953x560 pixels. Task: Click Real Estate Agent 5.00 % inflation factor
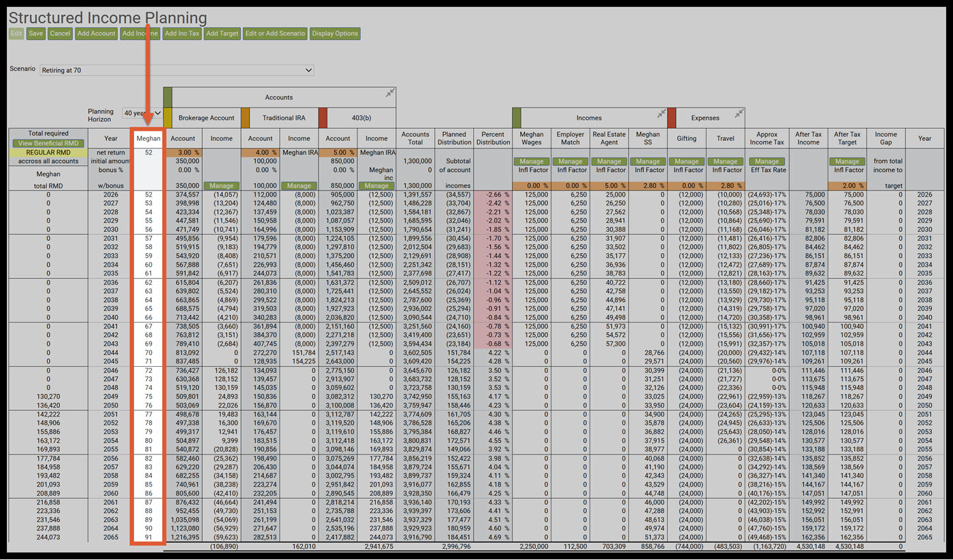(609, 186)
